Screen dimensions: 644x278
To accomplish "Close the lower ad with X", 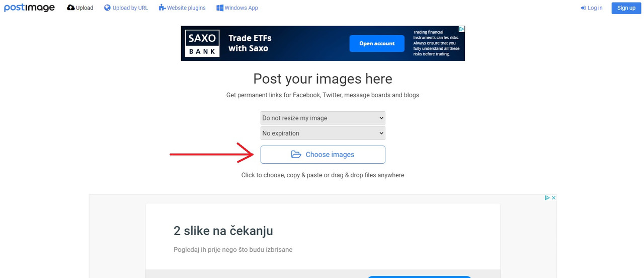I will coord(553,198).
